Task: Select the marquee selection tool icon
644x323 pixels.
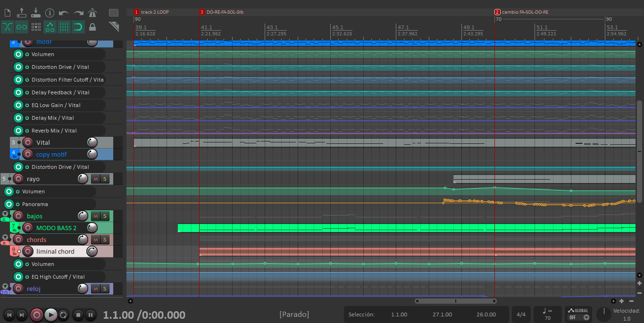Action: [114, 13]
